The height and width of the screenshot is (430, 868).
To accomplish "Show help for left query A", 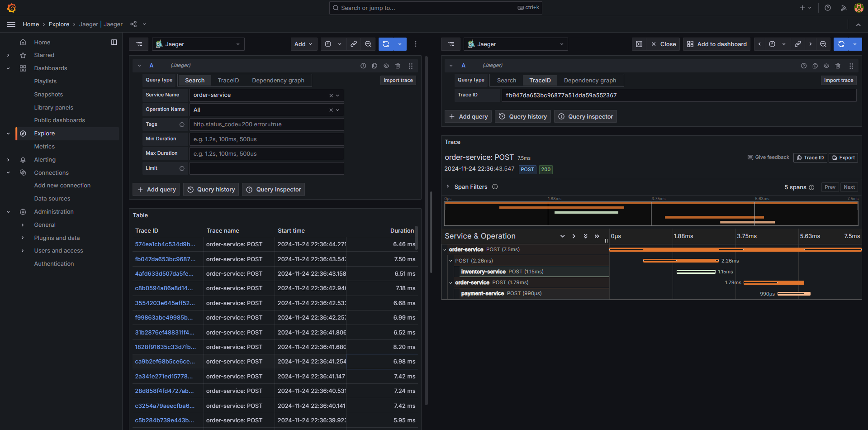I will 363,66.
